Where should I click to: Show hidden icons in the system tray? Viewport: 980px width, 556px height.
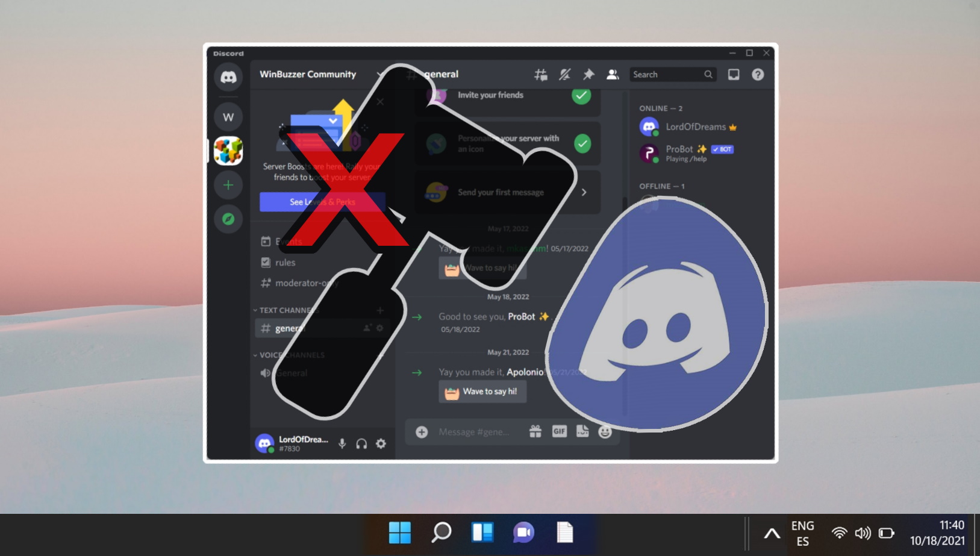[772, 533]
